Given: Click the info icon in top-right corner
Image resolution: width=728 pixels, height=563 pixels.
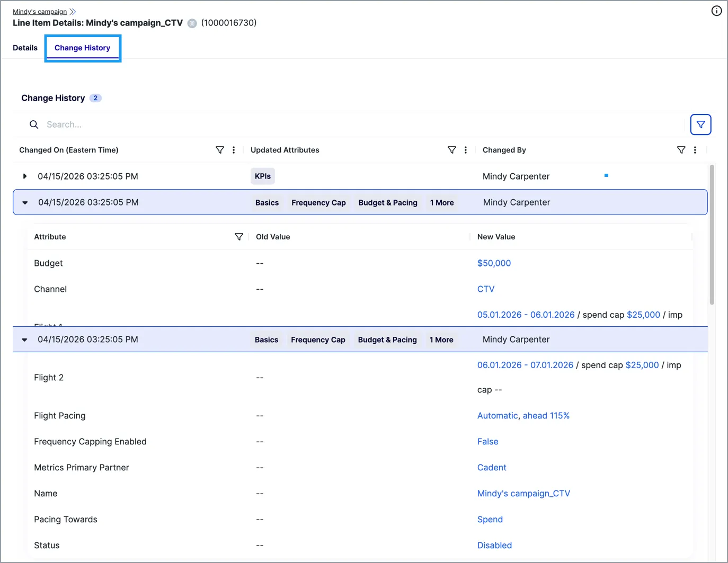Looking at the screenshot, I should pyautogui.click(x=716, y=11).
